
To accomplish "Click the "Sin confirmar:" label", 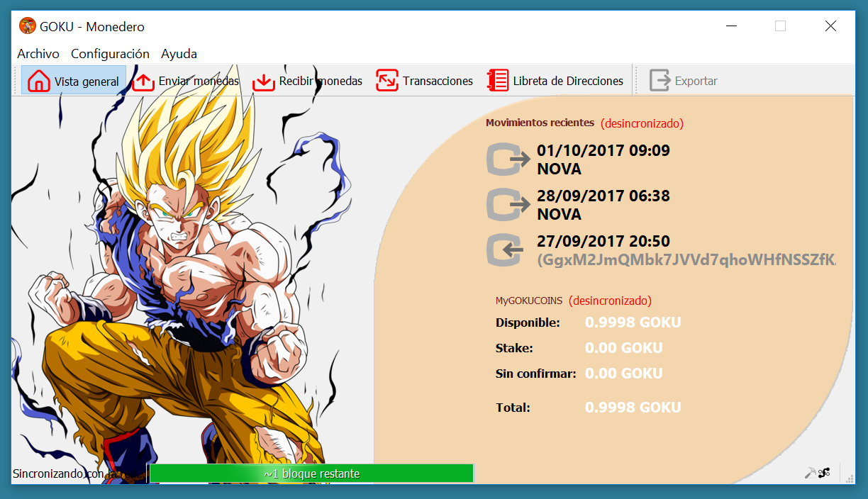I will (x=536, y=374).
